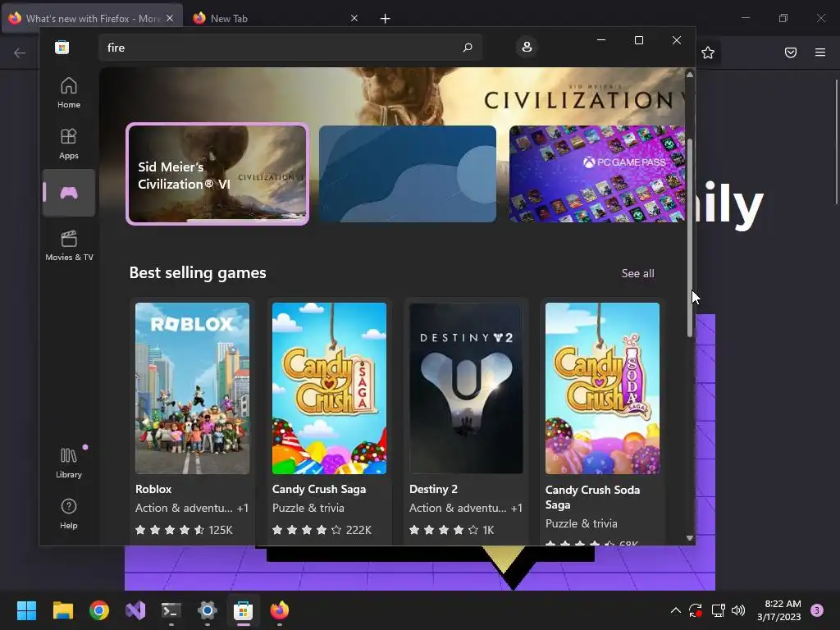
Task: Click the Best selling games heading
Action: tap(198, 272)
